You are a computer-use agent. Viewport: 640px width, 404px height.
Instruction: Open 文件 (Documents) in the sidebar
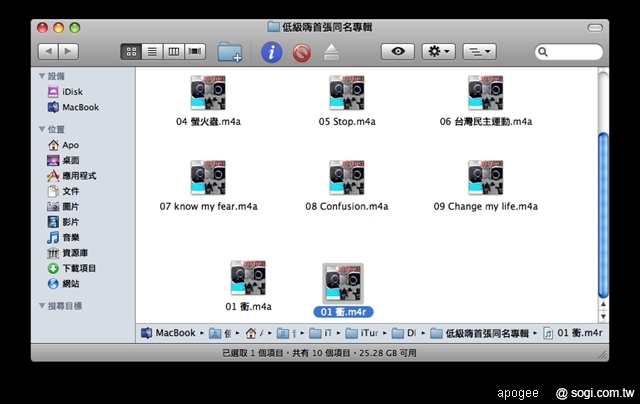(x=63, y=191)
